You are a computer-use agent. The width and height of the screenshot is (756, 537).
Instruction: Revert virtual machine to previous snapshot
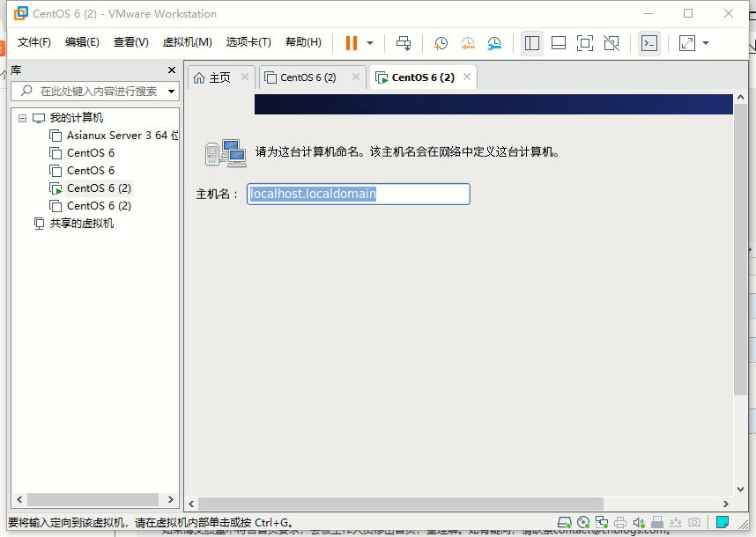[467, 43]
